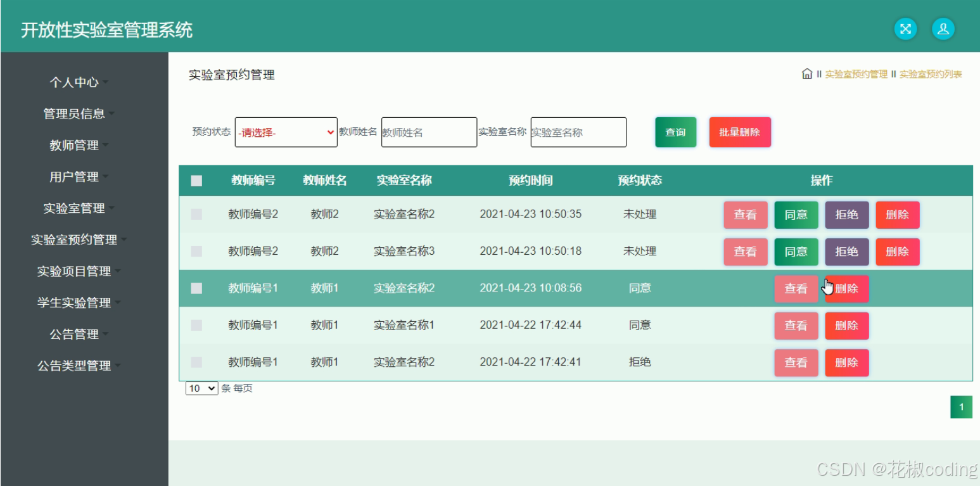This screenshot has height=486, width=980.
Task: Click 拒绝 for row at 10:50:35
Action: click(847, 215)
